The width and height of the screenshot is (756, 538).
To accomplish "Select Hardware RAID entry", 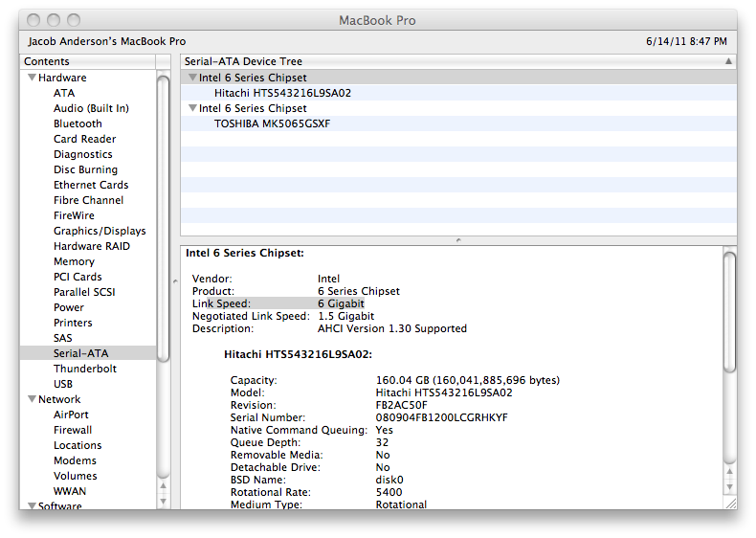I will click(x=92, y=246).
